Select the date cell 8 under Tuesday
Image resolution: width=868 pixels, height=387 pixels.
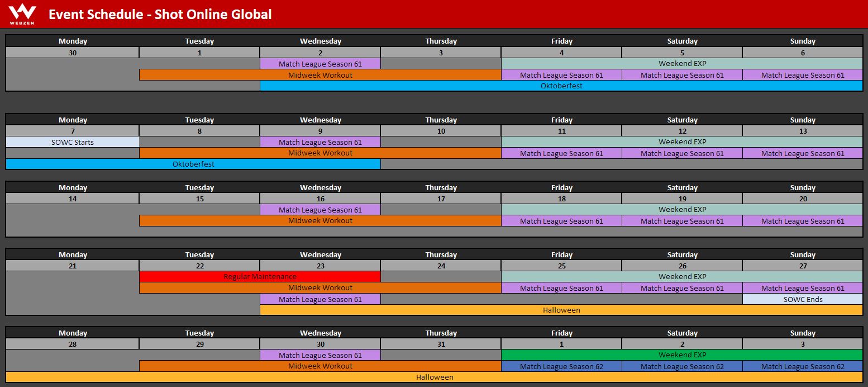pyautogui.click(x=199, y=131)
